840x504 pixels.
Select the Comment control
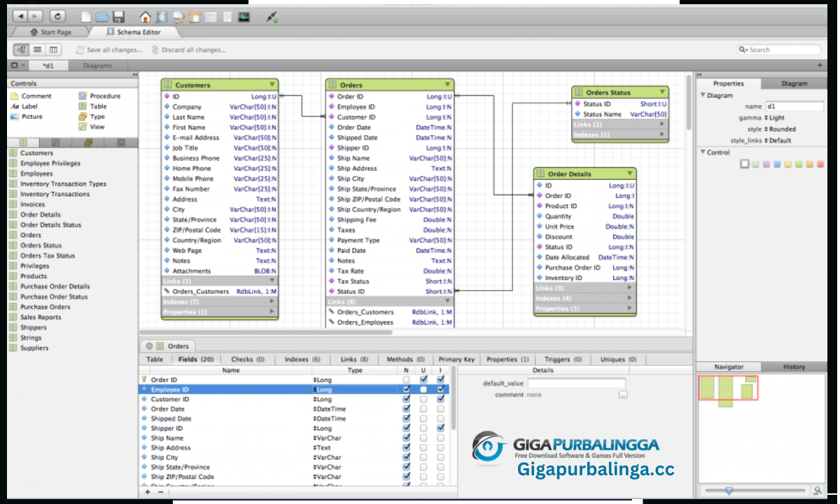click(x=31, y=96)
